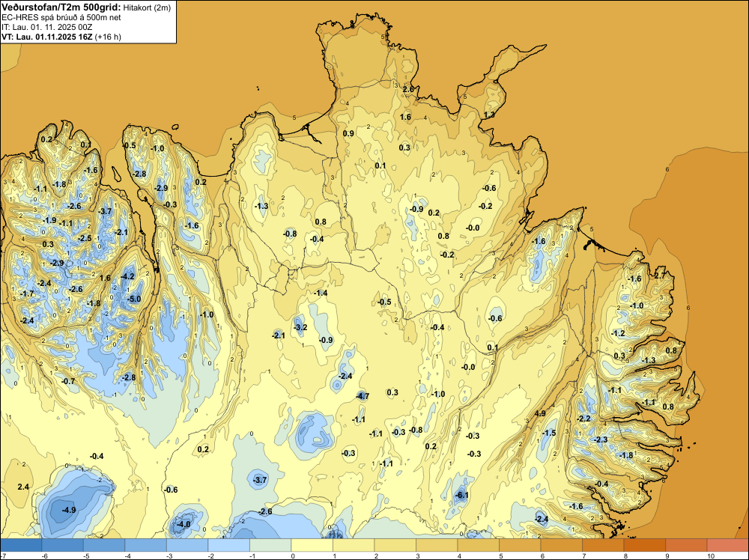Image resolution: width=749 pixels, height=560 pixels.
Task: Click the initial time 'IT: Lau. 01. 11. 2025 00Z'
Action: (x=46, y=27)
